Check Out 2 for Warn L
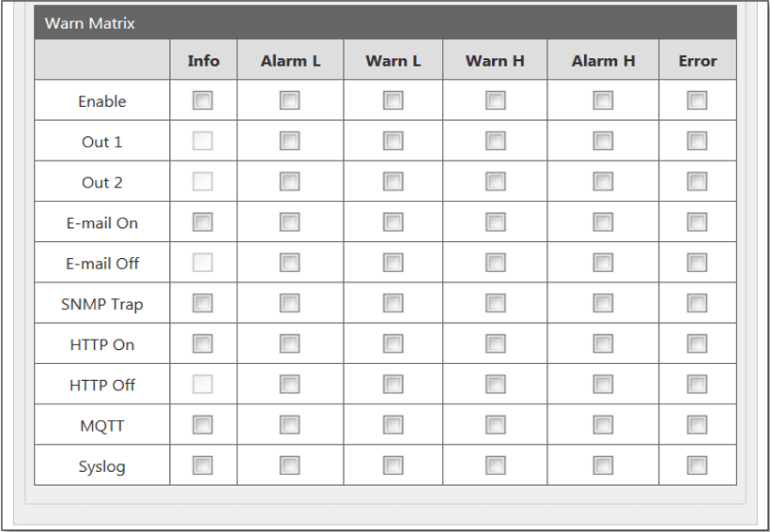 point(393,181)
